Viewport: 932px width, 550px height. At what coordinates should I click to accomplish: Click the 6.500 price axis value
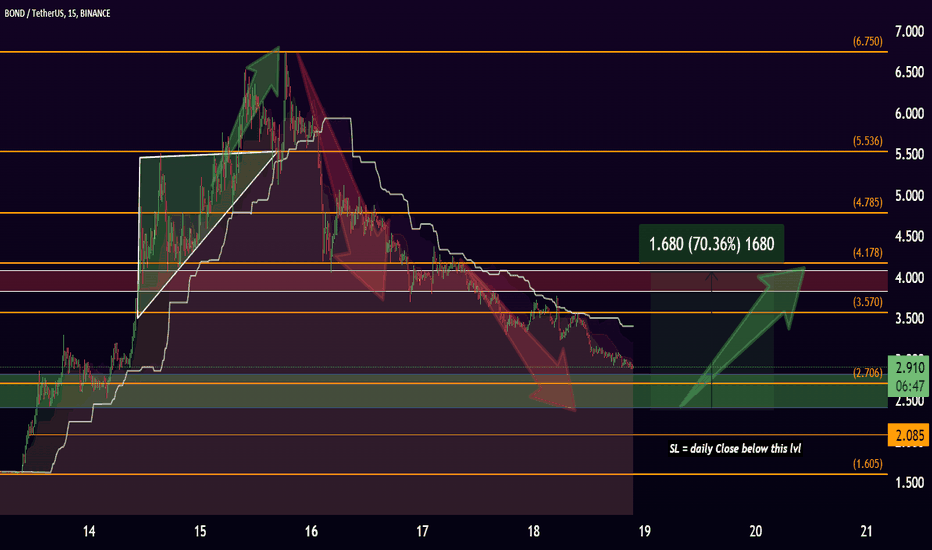point(909,73)
